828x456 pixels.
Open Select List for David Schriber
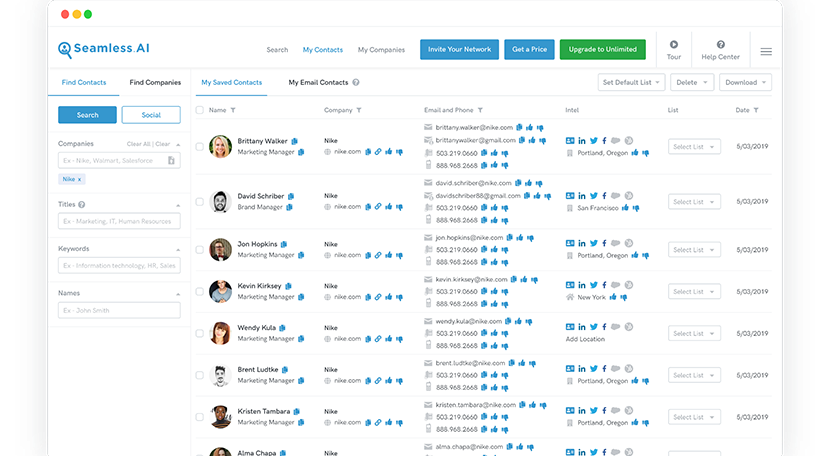point(694,202)
